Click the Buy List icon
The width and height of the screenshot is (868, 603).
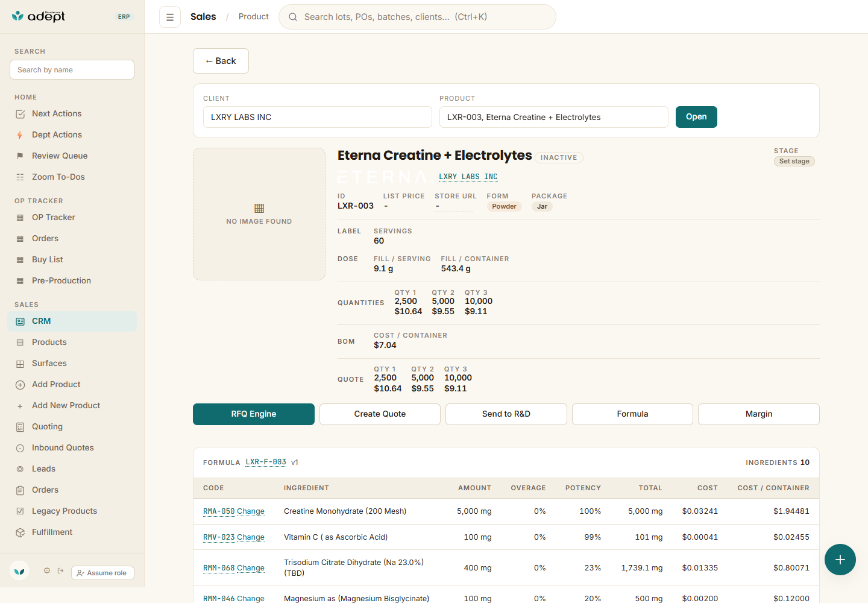click(x=20, y=260)
